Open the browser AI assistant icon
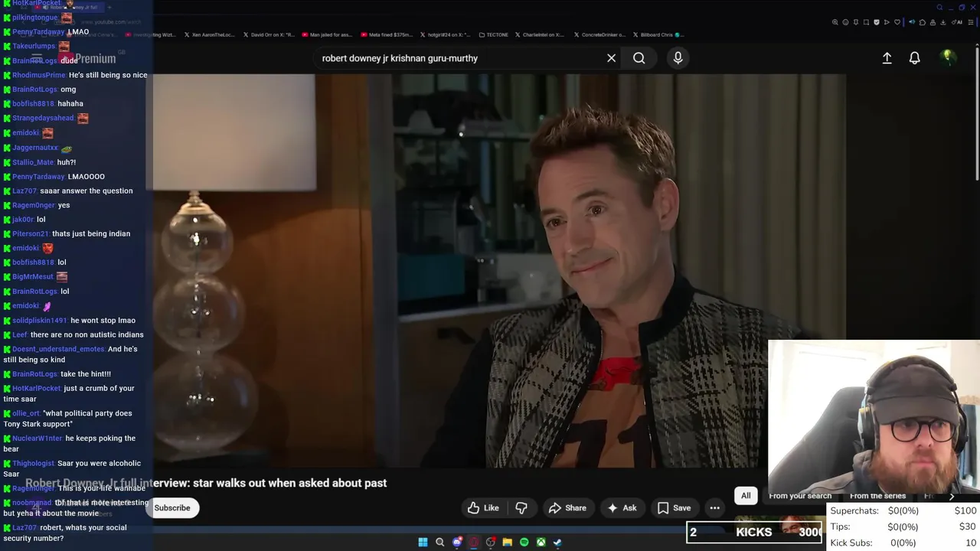The width and height of the screenshot is (980, 551). click(x=957, y=22)
